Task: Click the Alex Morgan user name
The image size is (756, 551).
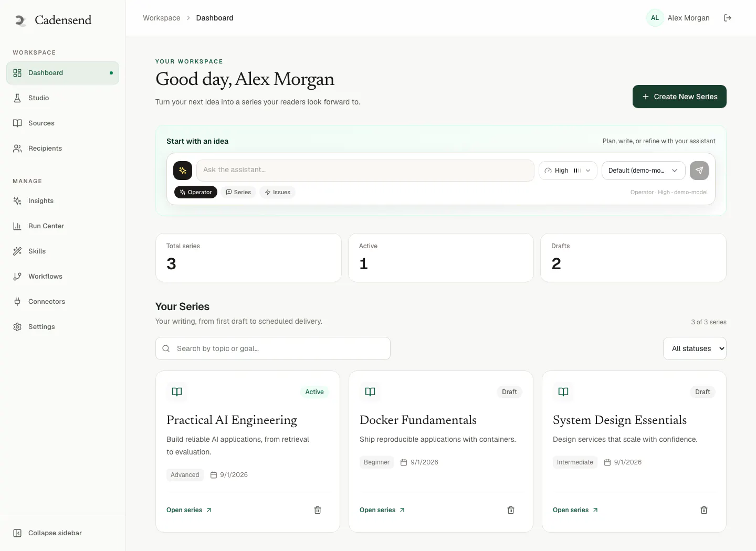Action: (x=688, y=18)
